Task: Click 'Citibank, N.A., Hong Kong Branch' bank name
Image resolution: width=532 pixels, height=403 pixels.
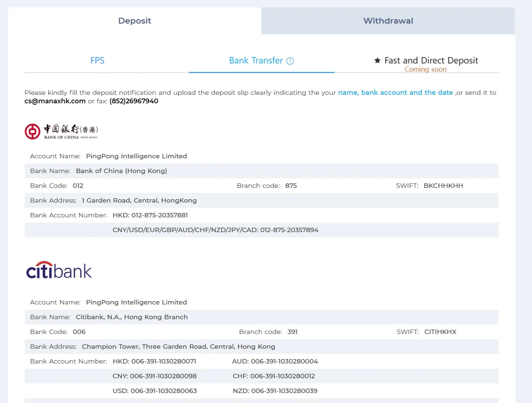Action: 132,317
